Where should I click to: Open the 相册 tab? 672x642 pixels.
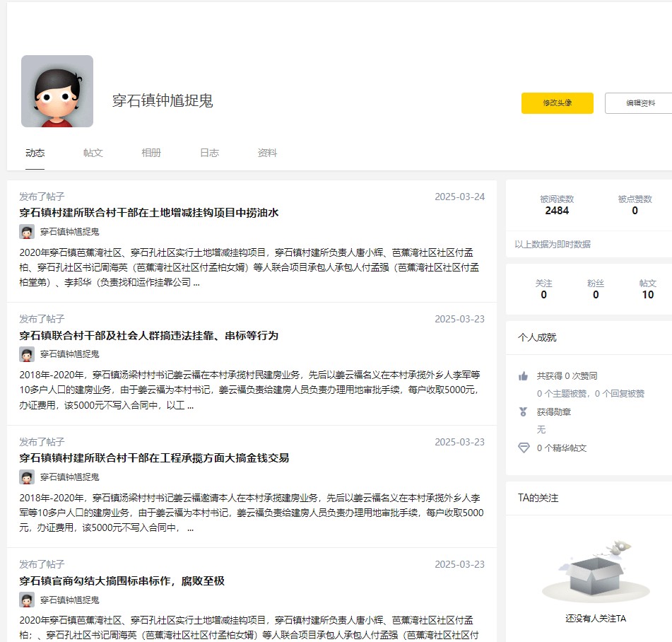[151, 153]
